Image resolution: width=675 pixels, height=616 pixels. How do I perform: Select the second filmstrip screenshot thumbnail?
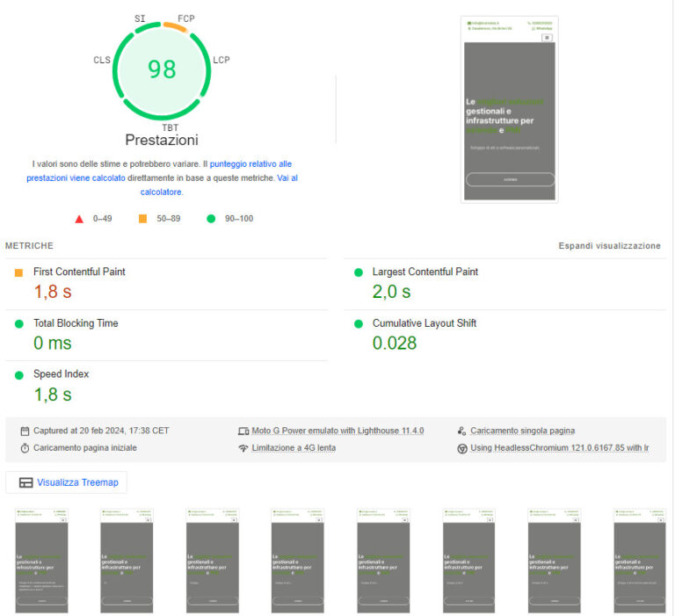(x=127, y=561)
